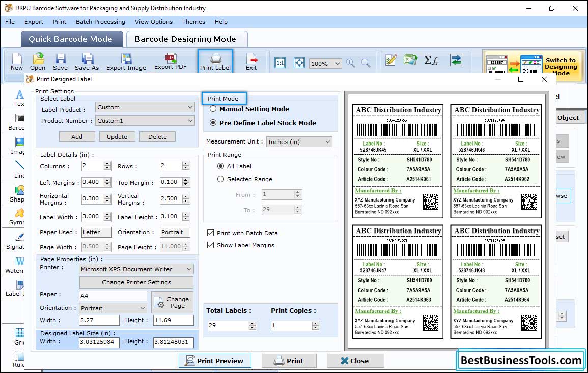Click the Update label button
Screen dimensions: 588x373
pos(117,137)
